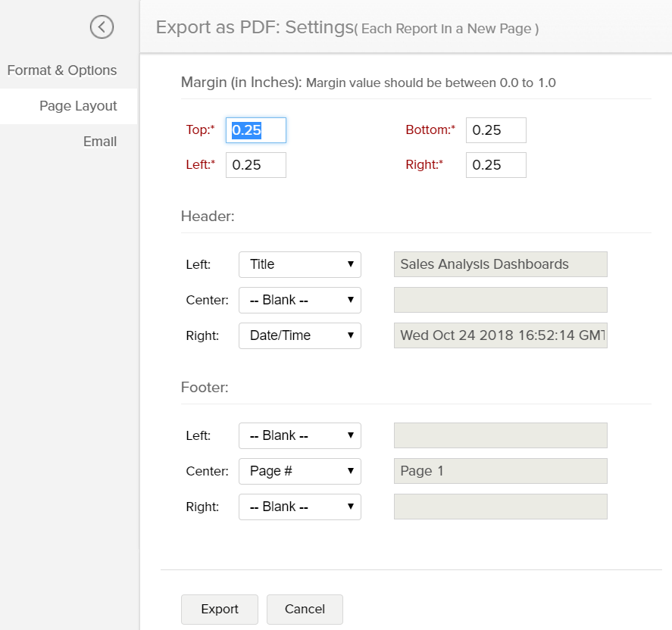Image resolution: width=672 pixels, height=630 pixels.
Task: Expand the Footer Left Blank dropdown
Action: tap(300, 435)
